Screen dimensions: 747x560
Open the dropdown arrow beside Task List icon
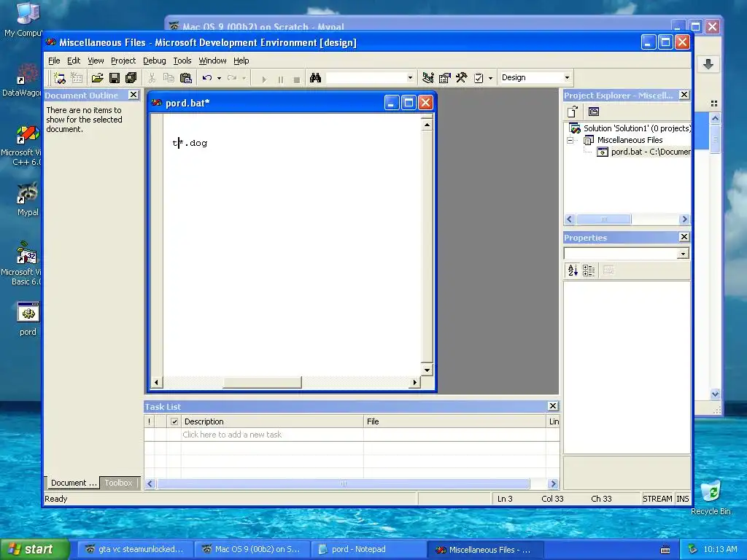(x=491, y=78)
